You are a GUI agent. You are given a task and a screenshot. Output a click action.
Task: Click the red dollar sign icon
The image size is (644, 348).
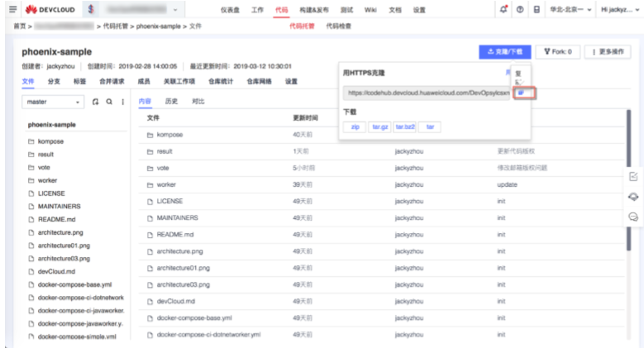pyautogui.click(x=91, y=9)
